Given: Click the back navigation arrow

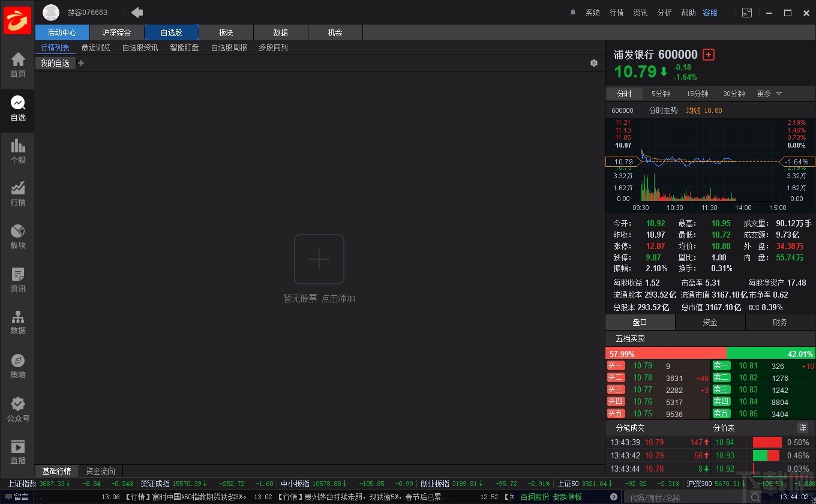Looking at the screenshot, I should 137,12.
